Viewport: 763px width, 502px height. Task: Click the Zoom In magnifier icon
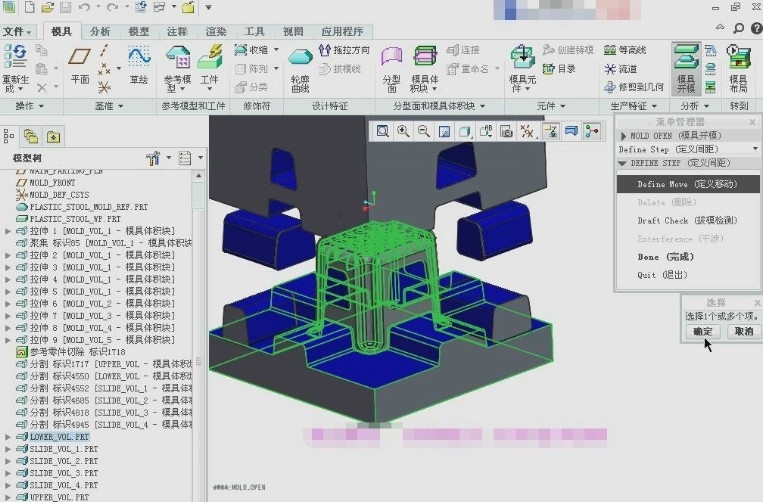coord(403,131)
